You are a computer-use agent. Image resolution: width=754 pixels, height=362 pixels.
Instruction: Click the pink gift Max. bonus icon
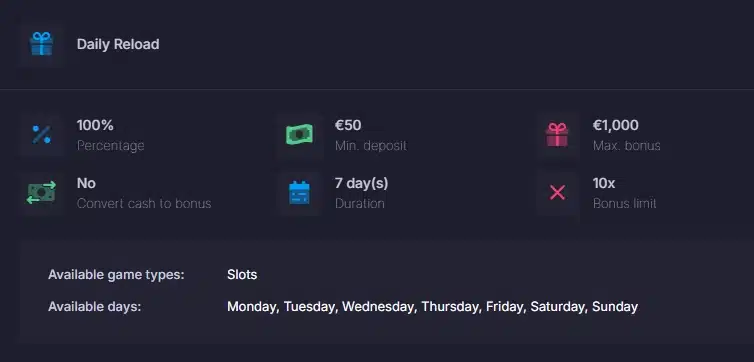coord(557,135)
